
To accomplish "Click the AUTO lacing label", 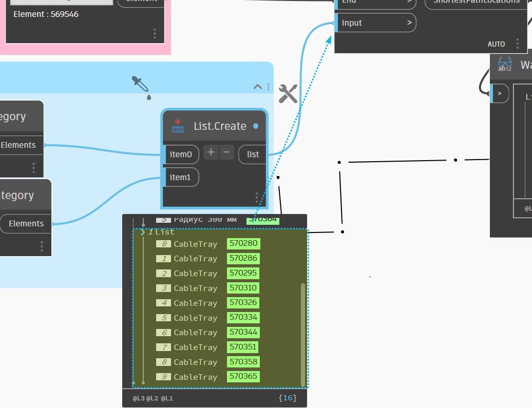I will click(496, 44).
